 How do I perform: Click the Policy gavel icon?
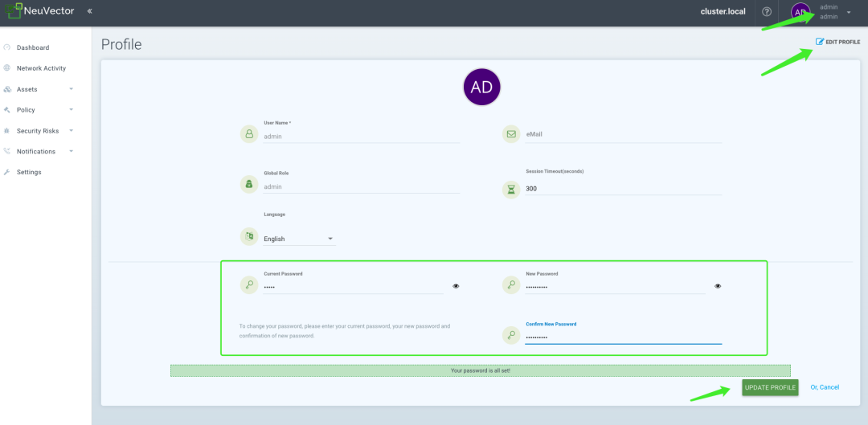[7, 109]
